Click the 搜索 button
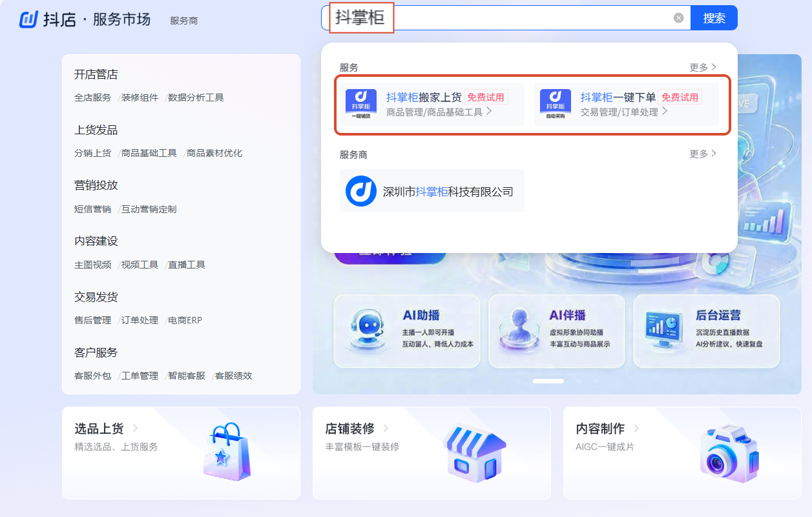Image resolution: width=812 pixels, height=517 pixels. [x=714, y=18]
